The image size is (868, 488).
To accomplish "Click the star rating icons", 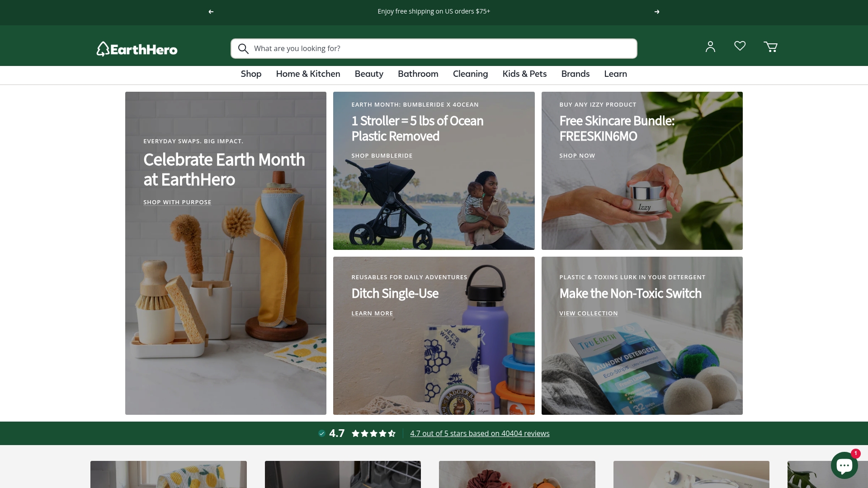I will click(x=373, y=433).
